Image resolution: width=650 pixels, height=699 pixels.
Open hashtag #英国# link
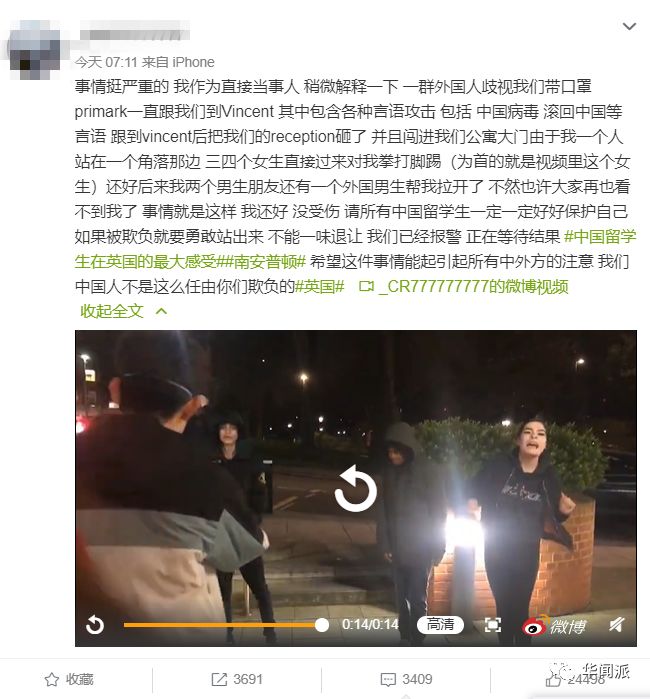click(x=320, y=286)
